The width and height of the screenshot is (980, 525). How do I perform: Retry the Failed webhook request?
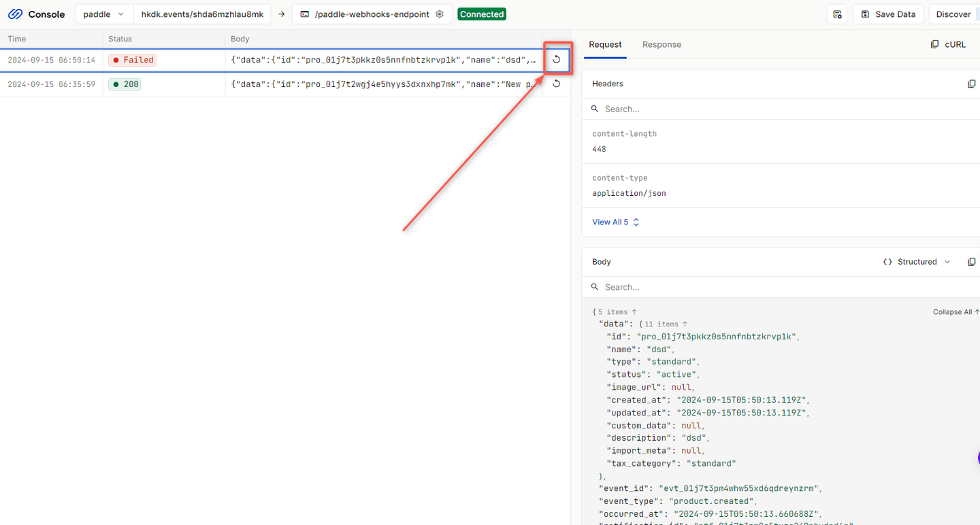(x=556, y=60)
